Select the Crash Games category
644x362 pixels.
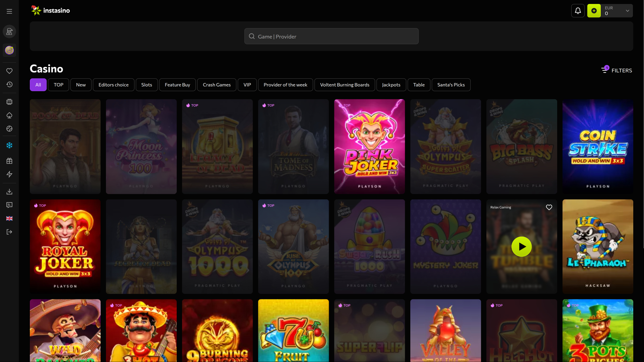pyautogui.click(x=216, y=84)
